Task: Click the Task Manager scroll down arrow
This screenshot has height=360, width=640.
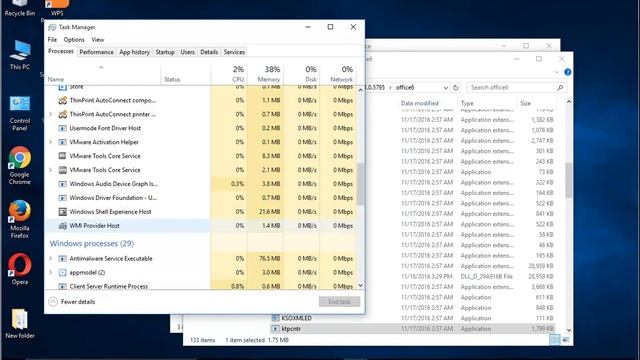Action: (x=360, y=286)
